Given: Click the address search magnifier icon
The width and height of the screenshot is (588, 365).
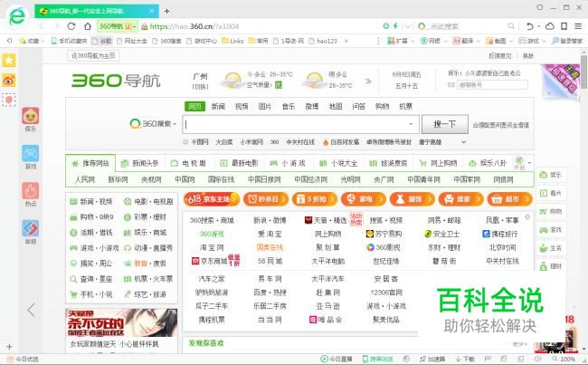Looking at the screenshot, I should pyautogui.click(x=511, y=26).
